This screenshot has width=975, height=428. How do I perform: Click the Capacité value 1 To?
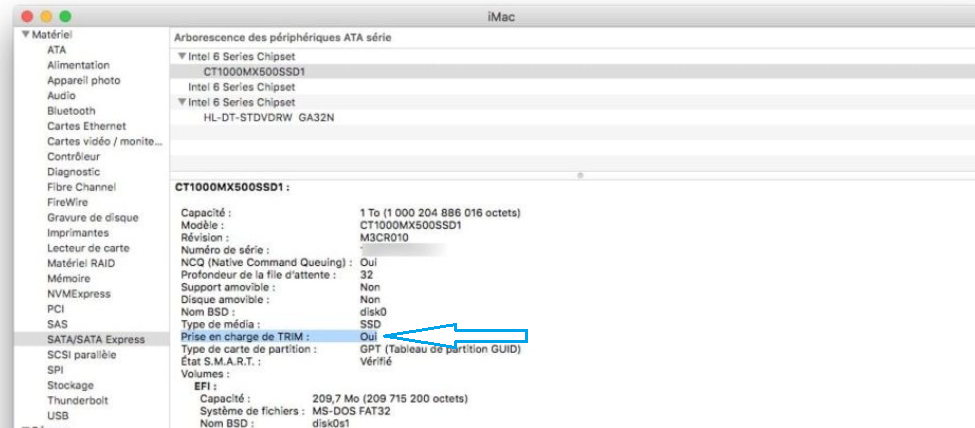(440, 213)
